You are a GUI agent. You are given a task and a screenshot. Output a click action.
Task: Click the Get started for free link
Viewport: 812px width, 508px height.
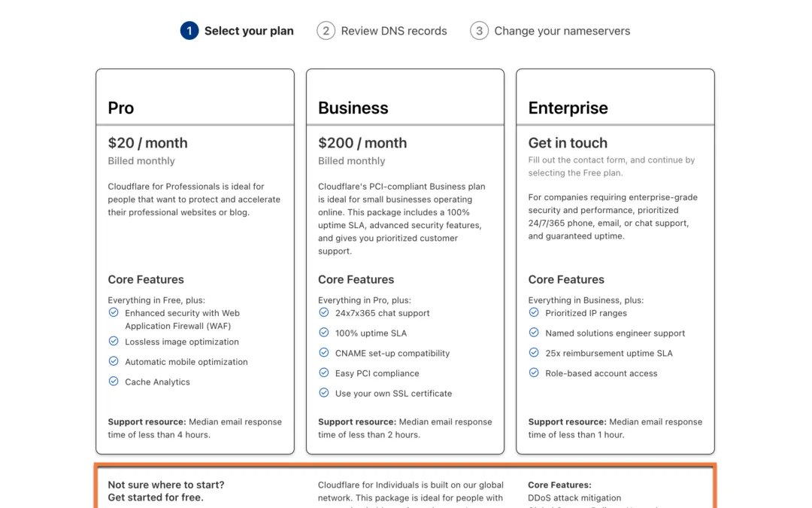153,497
